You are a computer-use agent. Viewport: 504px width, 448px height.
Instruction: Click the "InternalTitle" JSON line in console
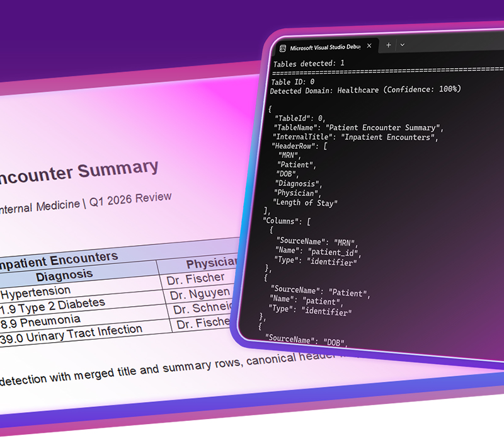point(355,137)
